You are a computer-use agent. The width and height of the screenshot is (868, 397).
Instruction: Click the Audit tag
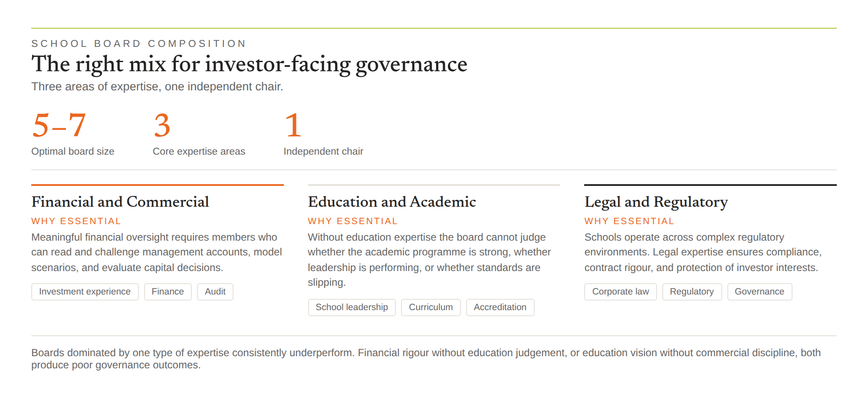(215, 292)
